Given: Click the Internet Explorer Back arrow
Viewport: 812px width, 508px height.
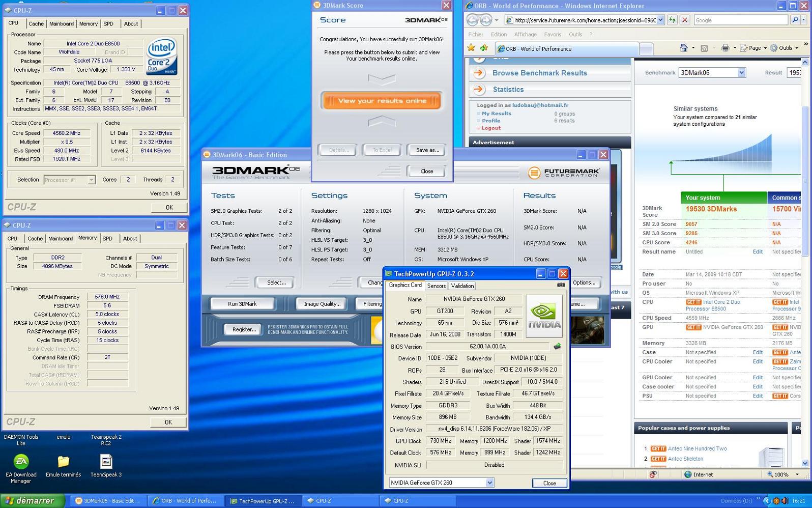Looking at the screenshot, I should click(x=473, y=20).
